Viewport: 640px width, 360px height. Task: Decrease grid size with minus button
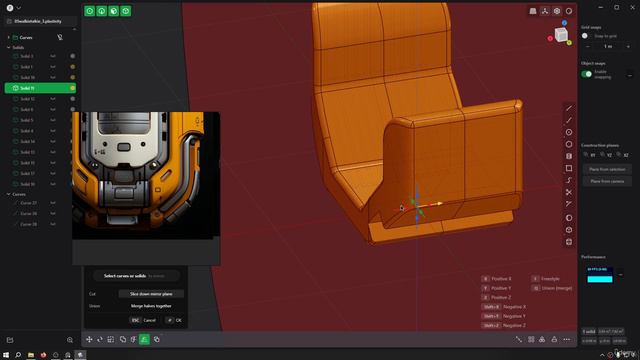(588, 47)
